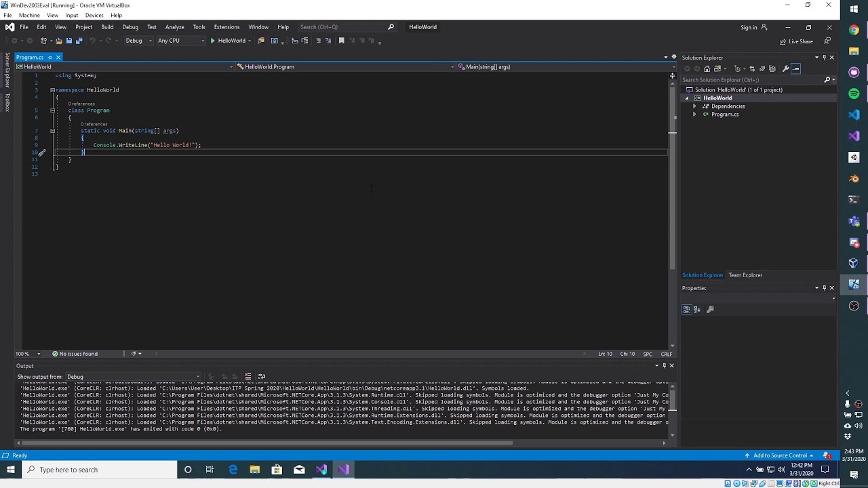The height and width of the screenshot is (488, 868).
Task: Click No issues found indicator
Action: [75, 354]
